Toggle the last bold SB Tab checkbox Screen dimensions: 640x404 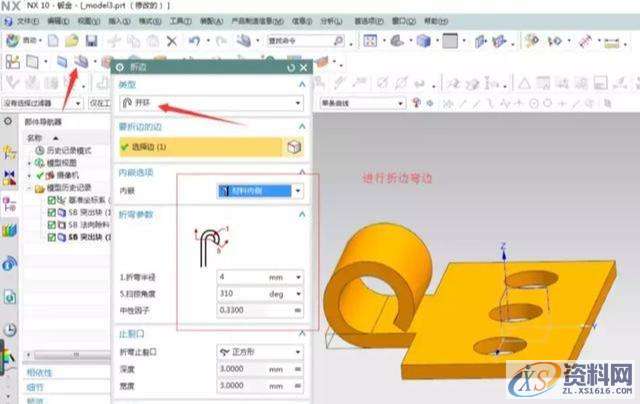click(x=51, y=237)
